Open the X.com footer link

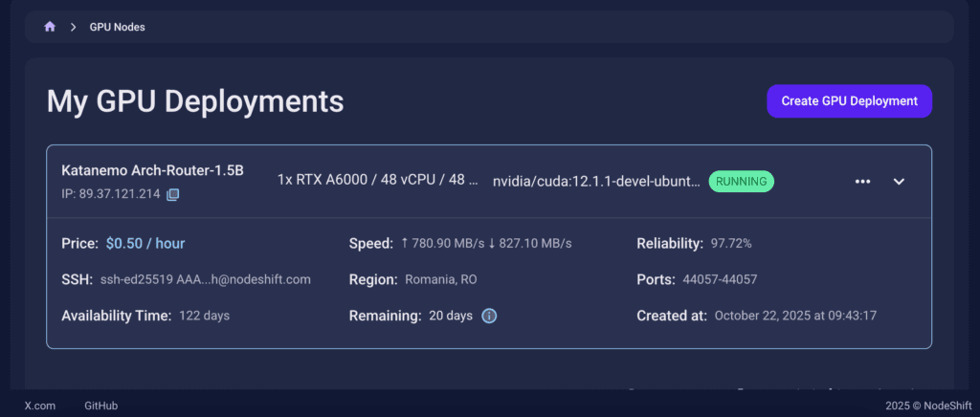click(x=39, y=406)
